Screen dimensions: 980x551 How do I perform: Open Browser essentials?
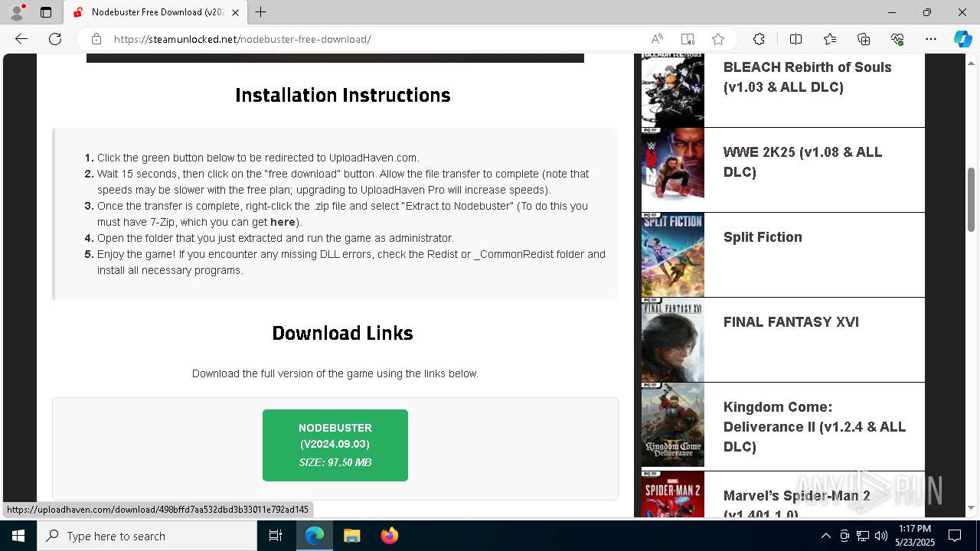[x=897, y=39]
